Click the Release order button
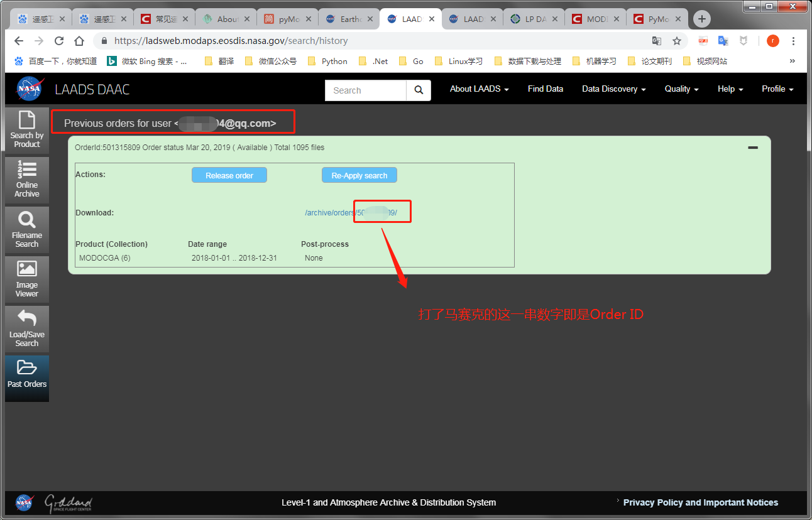The height and width of the screenshot is (520, 812). tap(229, 175)
